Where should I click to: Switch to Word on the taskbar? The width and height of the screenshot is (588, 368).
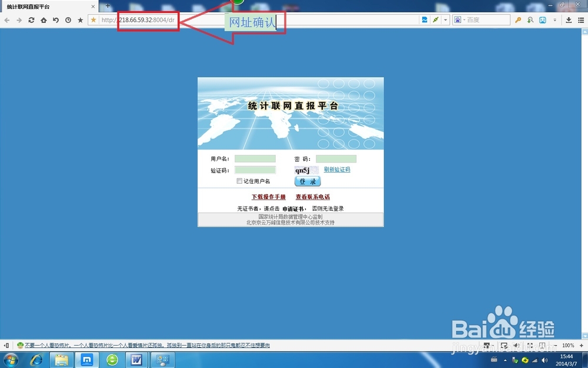(x=136, y=360)
